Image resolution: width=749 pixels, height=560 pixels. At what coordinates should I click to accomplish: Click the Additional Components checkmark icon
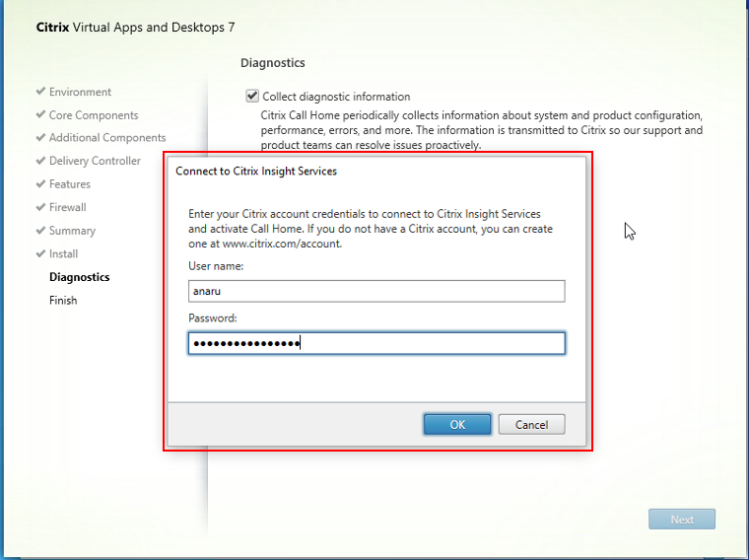coord(41,137)
